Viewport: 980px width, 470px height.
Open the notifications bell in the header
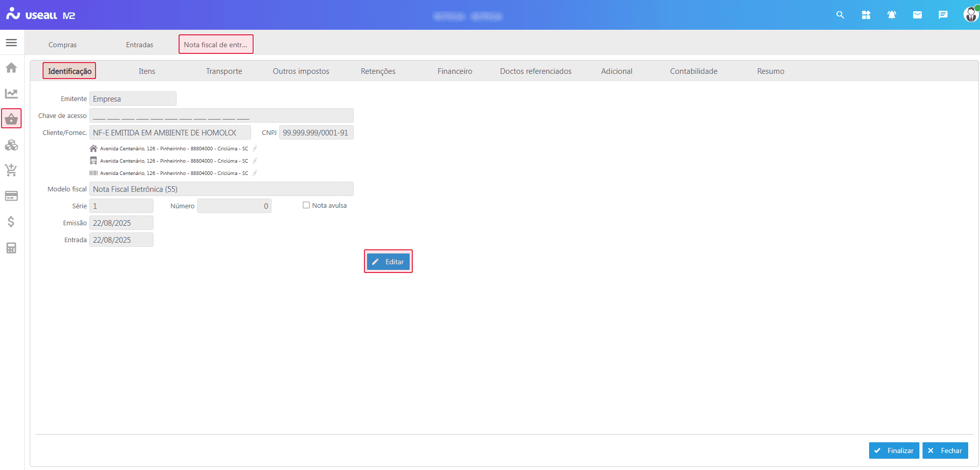[892, 15]
